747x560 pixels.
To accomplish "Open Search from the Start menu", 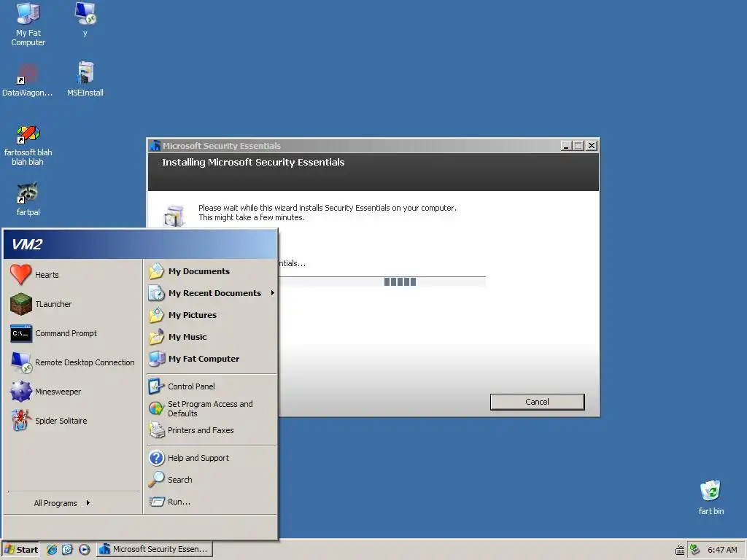I will pyautogui.click(x=211, y=480).
